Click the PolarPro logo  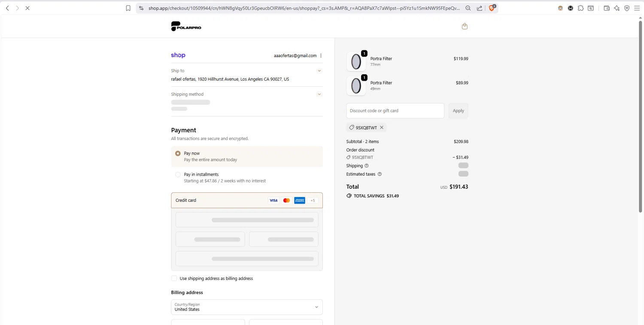click(186, 26)
